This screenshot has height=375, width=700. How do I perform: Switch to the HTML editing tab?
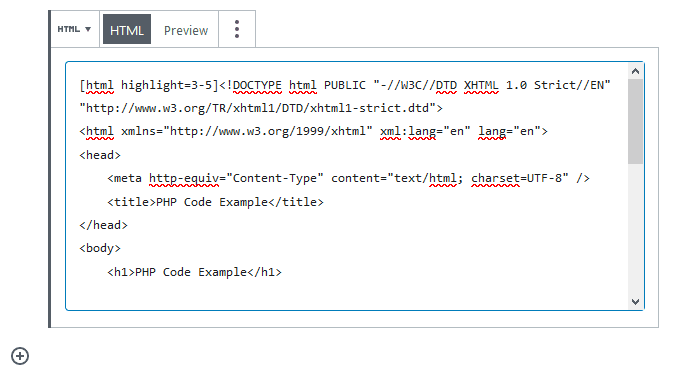[127, 29]
